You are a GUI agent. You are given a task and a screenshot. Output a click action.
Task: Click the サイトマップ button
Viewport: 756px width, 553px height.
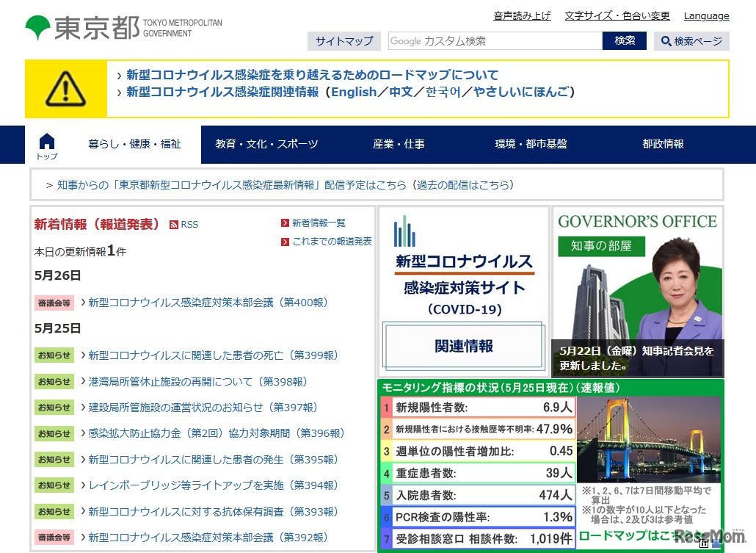click(x=344, y=41)
